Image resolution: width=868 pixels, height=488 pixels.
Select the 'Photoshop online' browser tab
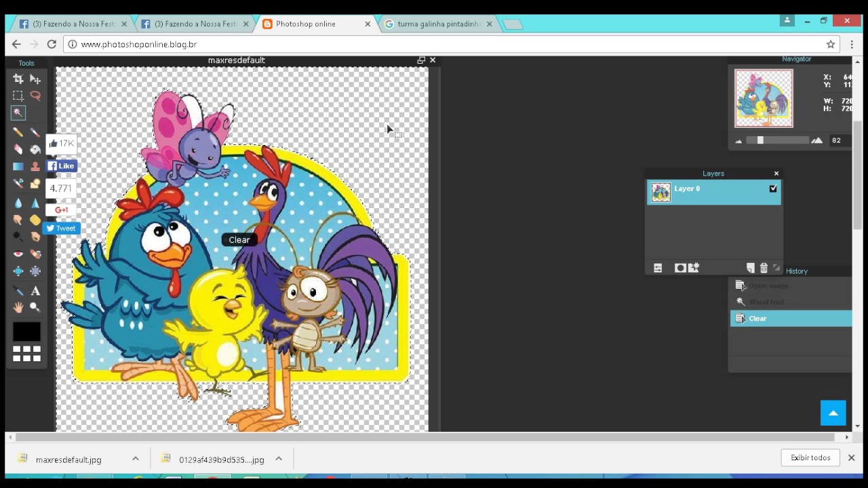pos(317,24)
